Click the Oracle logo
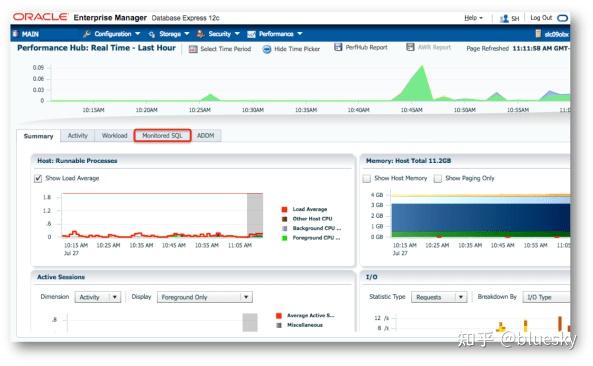This screenshot has width=593, height=366. coord(40,17)
